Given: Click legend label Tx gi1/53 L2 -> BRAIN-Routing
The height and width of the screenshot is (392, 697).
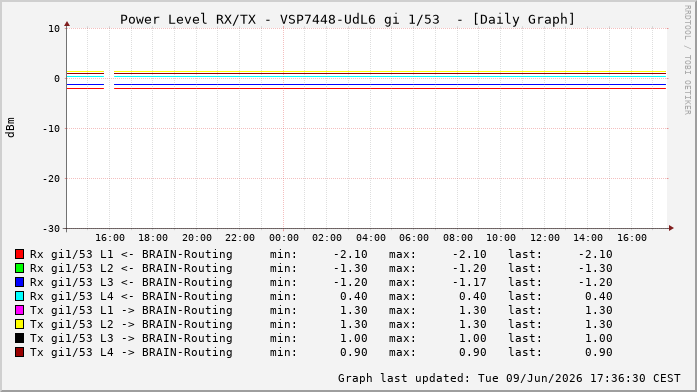Looking at the screenshot, I should click(131, 324).
